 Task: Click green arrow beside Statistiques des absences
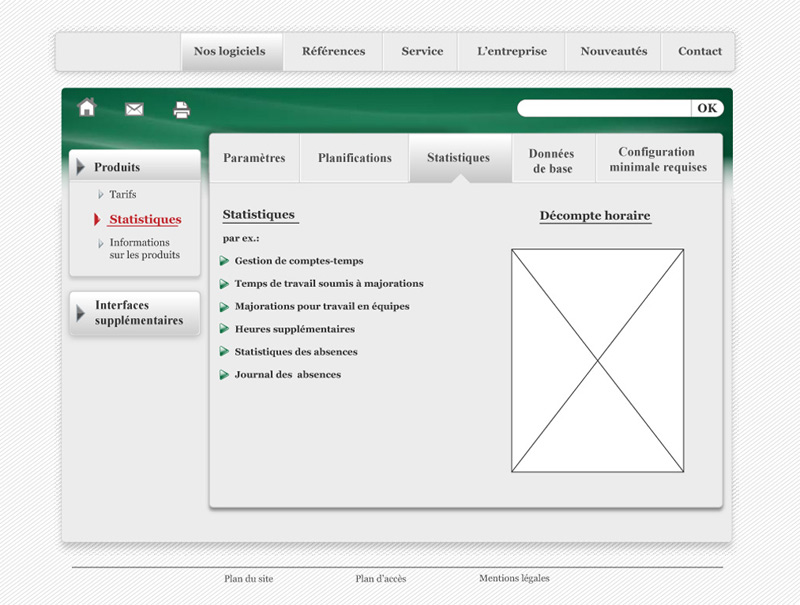coord(225,352)
